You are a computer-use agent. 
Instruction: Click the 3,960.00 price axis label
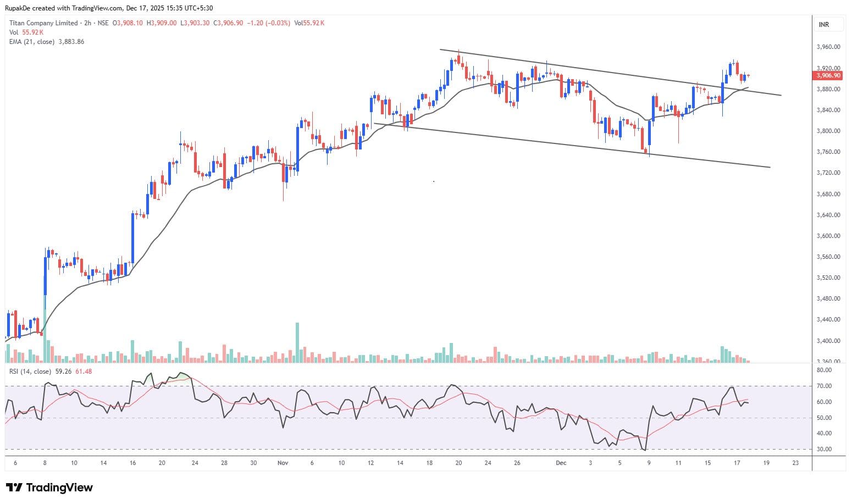click(x=828, y=47)
